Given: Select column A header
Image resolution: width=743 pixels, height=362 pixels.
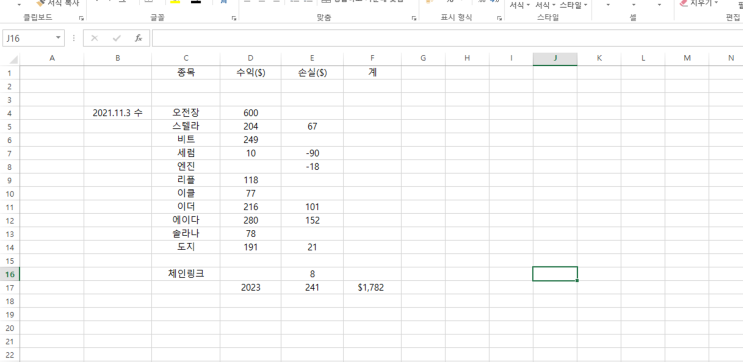Looking at the screenshot, I should [x=52, y=59].
